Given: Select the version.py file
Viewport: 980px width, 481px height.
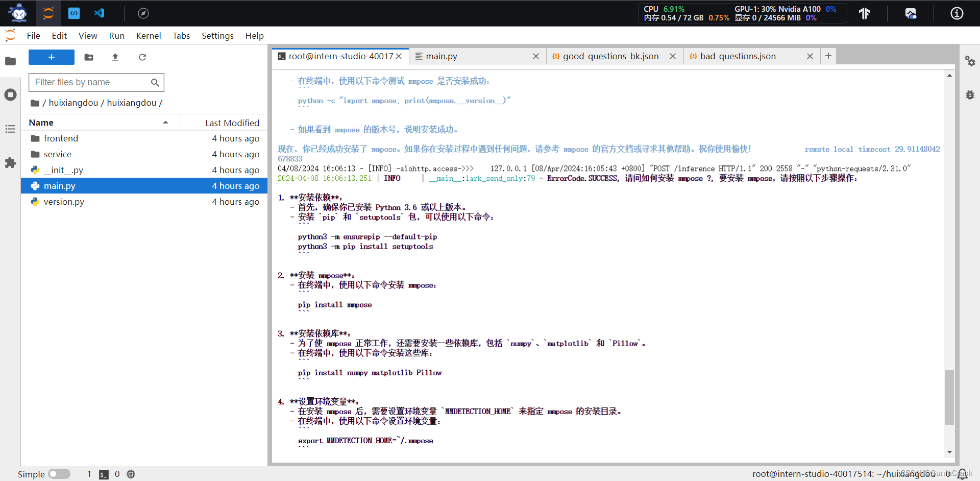Looking at the screenshot, I should pos(144,202).
